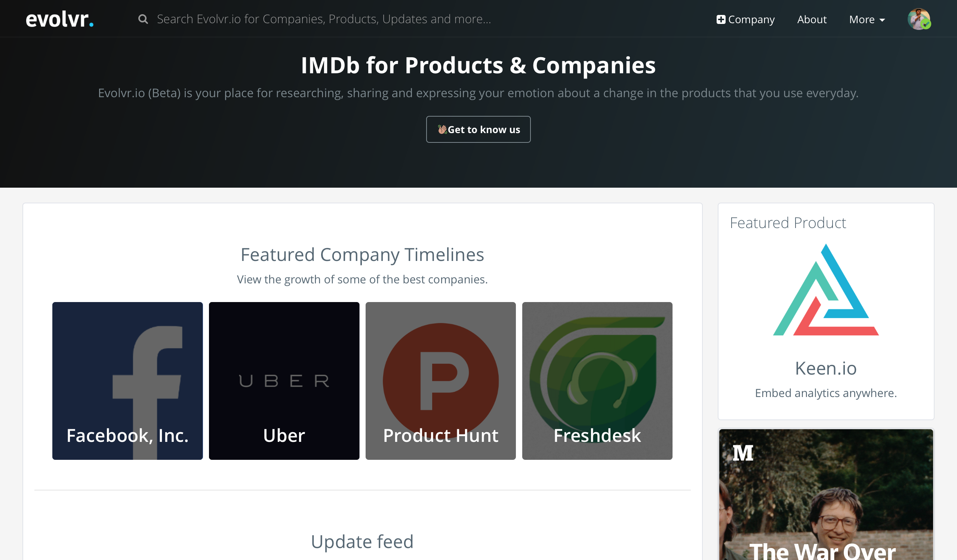This screenshot has width=957, height=560.
Task: Open the Keen.io product link
Action: pyautogui.click(x=826, y=368)
